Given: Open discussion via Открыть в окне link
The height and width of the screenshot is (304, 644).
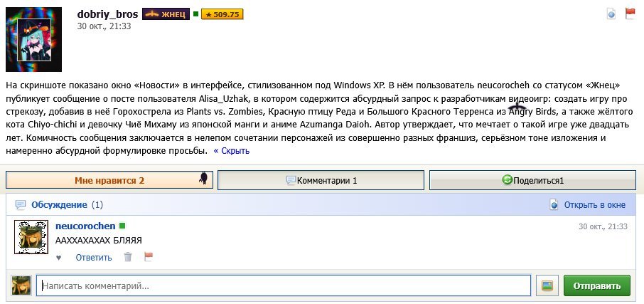Looking at the screenshot, I should (x=595, y=205).
